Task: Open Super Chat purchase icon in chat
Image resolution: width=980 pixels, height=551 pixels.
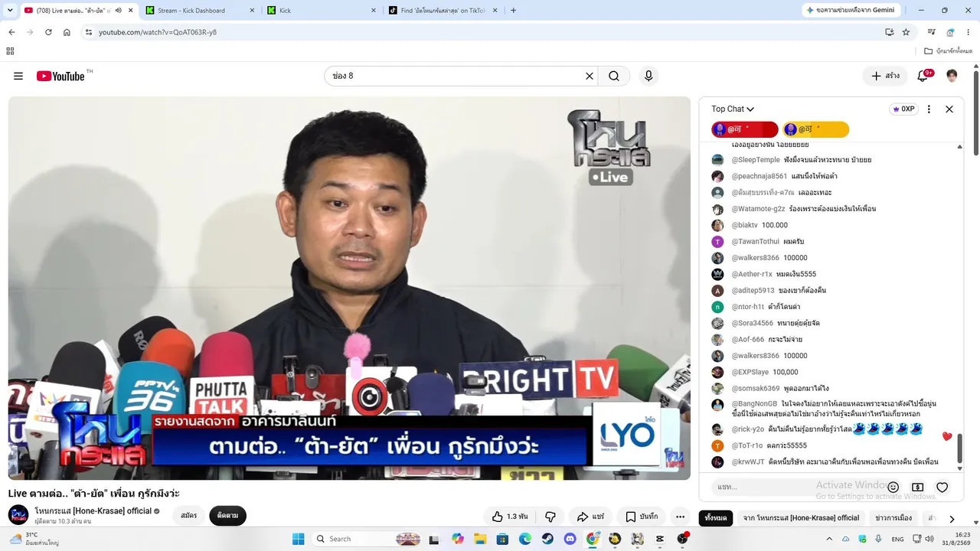Action: 917,487
